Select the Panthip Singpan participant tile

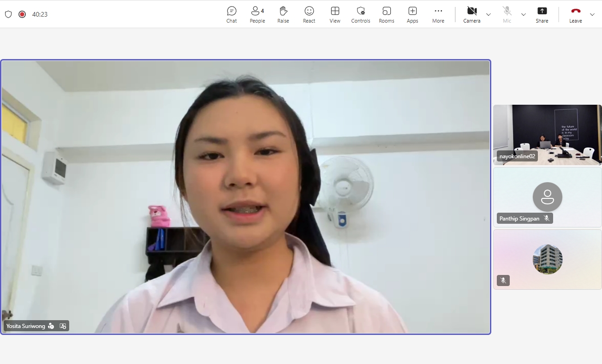(x=547, y=197)
